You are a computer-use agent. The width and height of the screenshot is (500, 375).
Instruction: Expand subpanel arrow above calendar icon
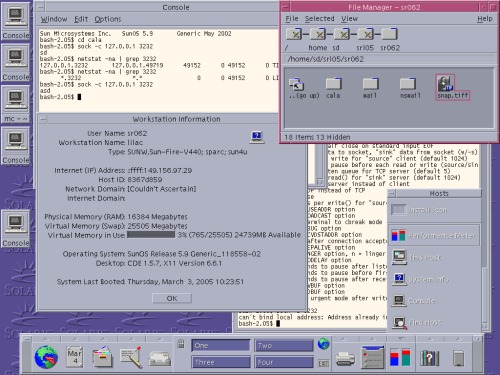[74, 339]
